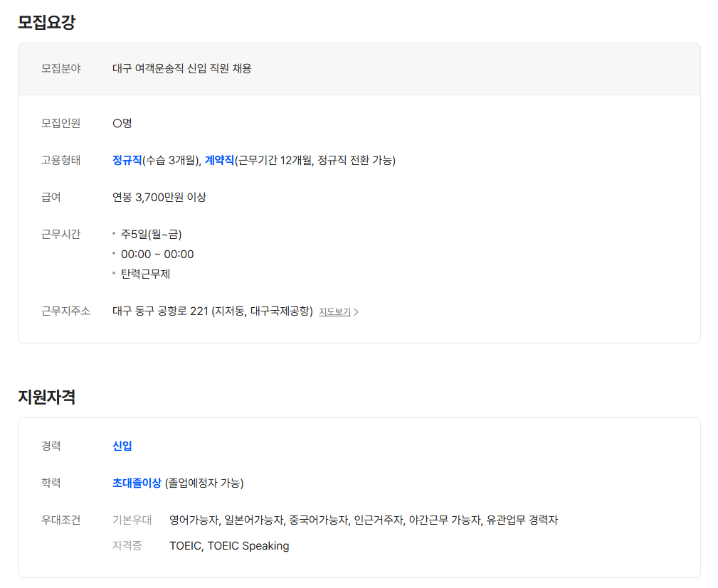Click 유관업무 경력자 in the preferred conditions
Screen dimensions: 718x588
522,520
